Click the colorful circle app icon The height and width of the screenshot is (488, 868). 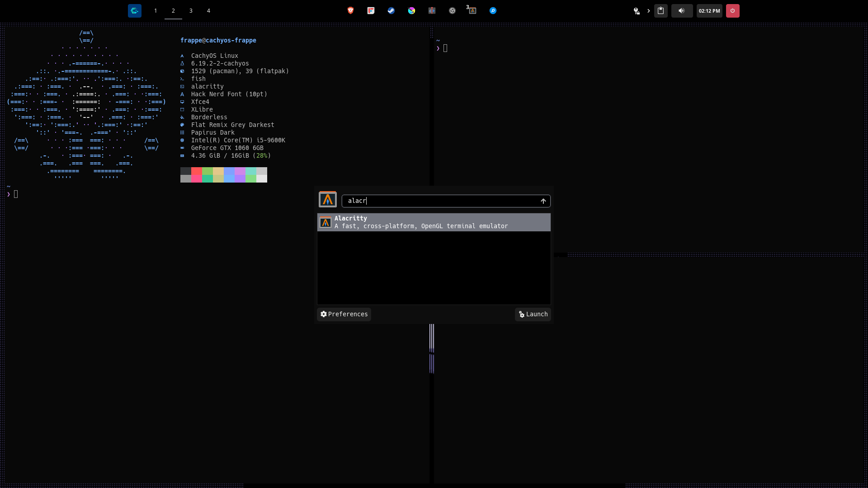(411, 10)
